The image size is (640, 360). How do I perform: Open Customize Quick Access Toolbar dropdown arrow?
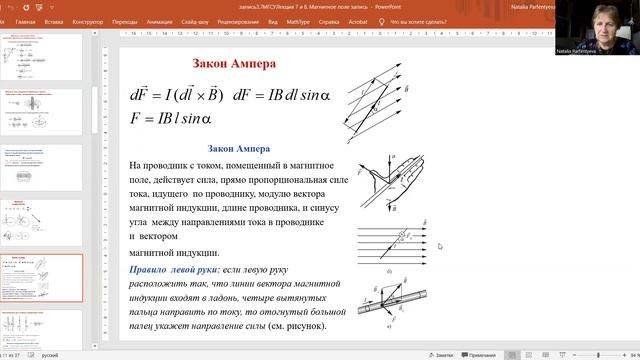52,8
